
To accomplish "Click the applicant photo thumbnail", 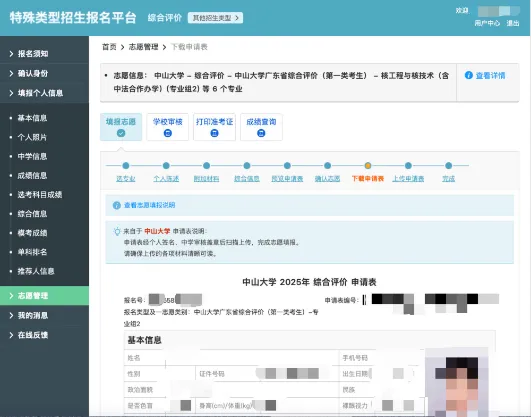I will coord(456,382).
